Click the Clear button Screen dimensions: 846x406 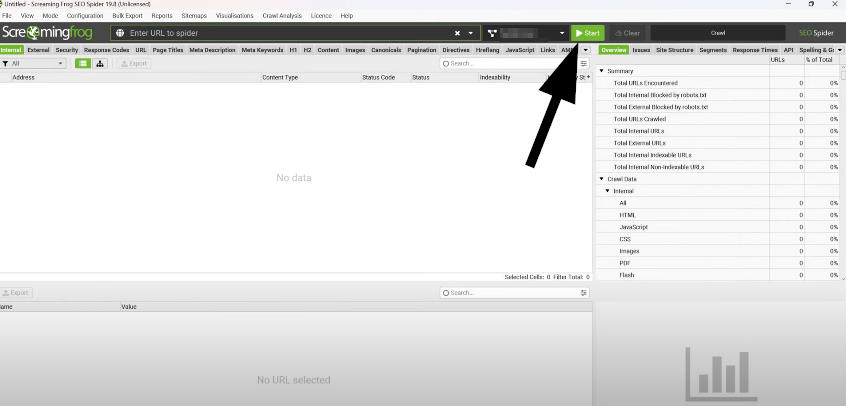coord(627,33)
